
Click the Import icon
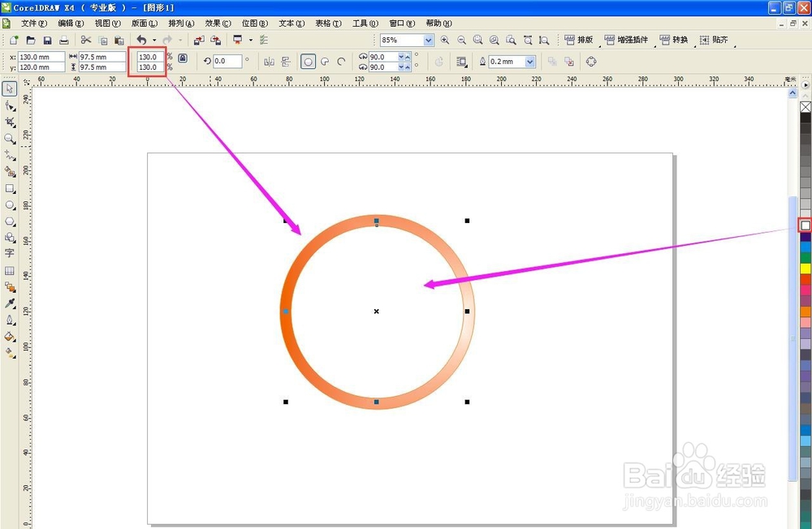pos(199,40)
